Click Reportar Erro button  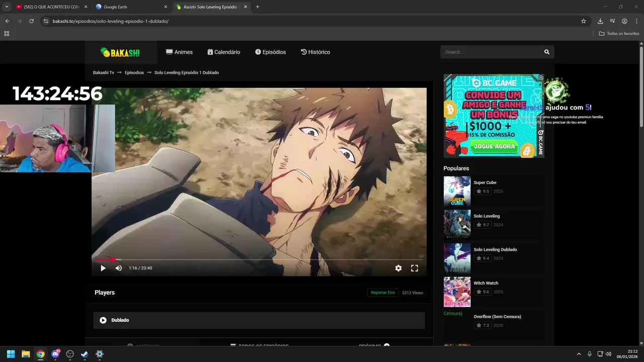(383, 293)
